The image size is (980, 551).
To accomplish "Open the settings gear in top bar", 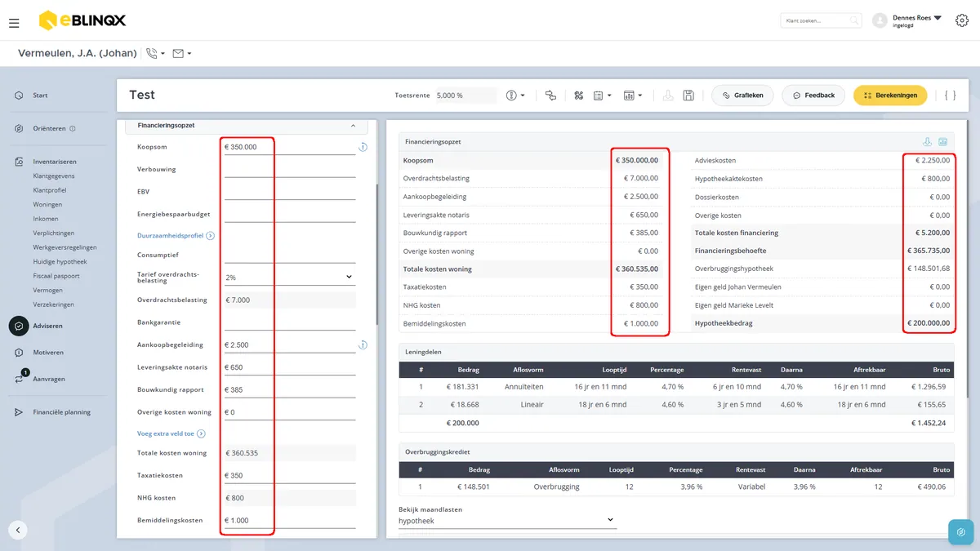I will (962, 21).
